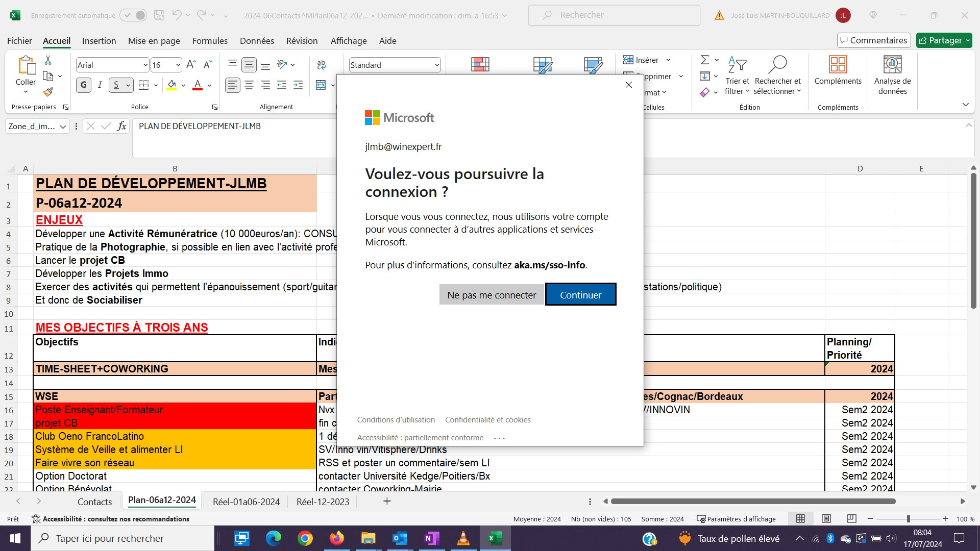
Task: Click the Save icon in the title bar
Action: [159, 15]
